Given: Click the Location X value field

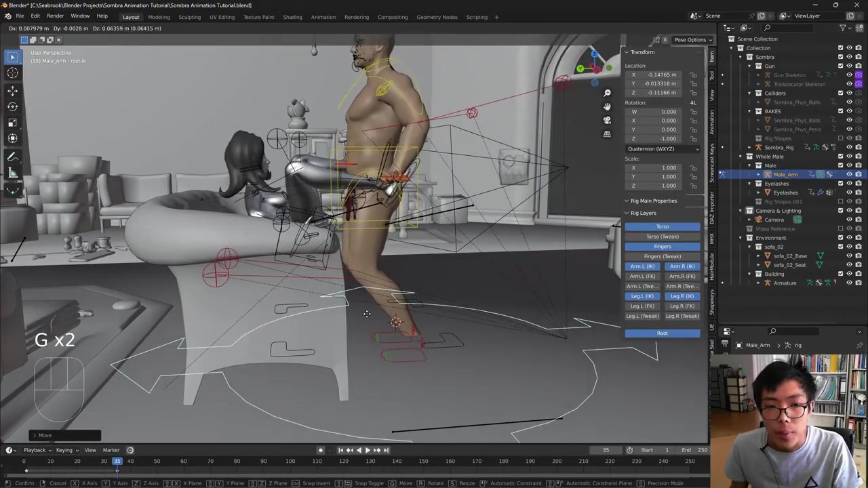Looking at the screenshot, I should (x=662, y=75).
